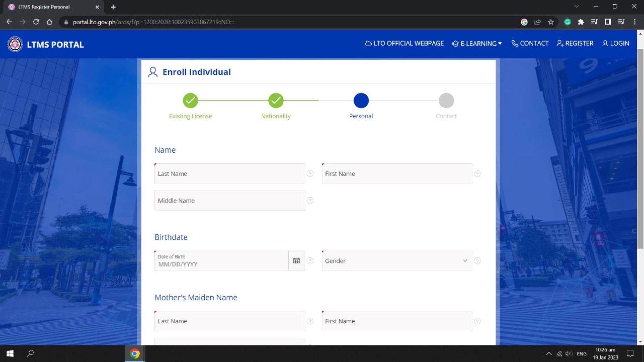Click the Date of Birth input field
The height and width of the screenshot is (362, 644).
tap(221, 261)
